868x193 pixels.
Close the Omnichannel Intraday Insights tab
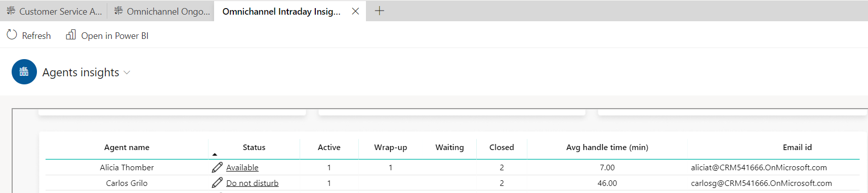(355, 11)
